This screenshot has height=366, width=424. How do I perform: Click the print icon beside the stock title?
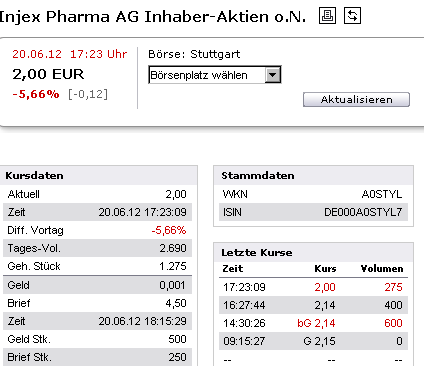click(327, 16)
